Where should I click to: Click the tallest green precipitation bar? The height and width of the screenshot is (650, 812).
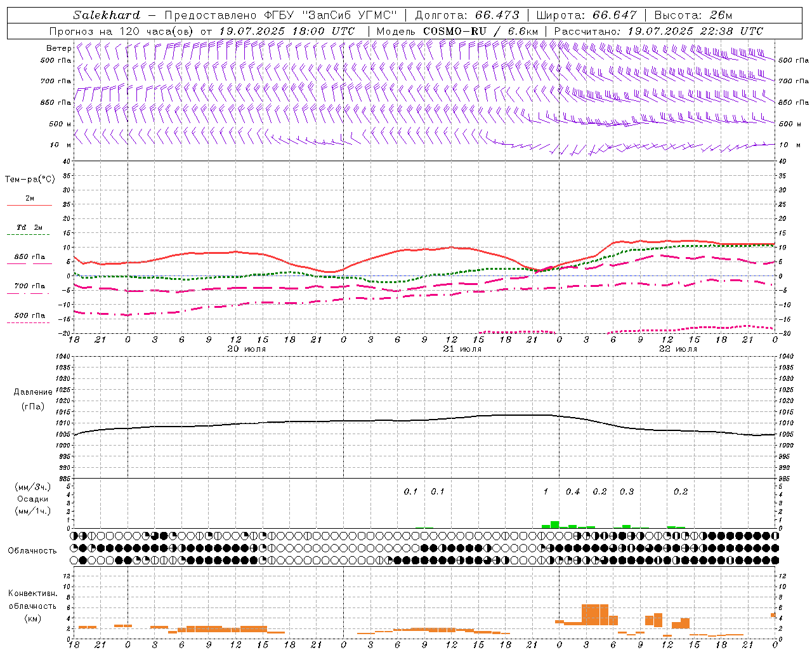pyautogui.click(x=554, y=524)
